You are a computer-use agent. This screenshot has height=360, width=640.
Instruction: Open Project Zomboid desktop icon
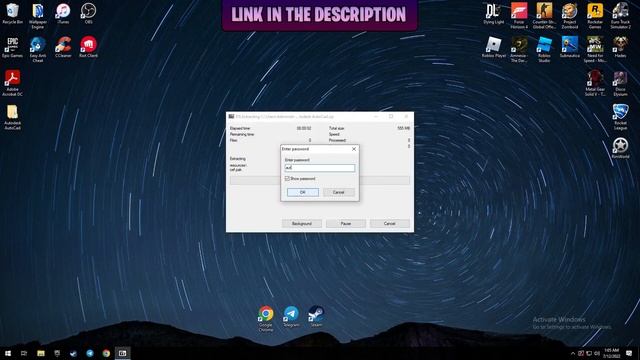[x=569, y=16]
